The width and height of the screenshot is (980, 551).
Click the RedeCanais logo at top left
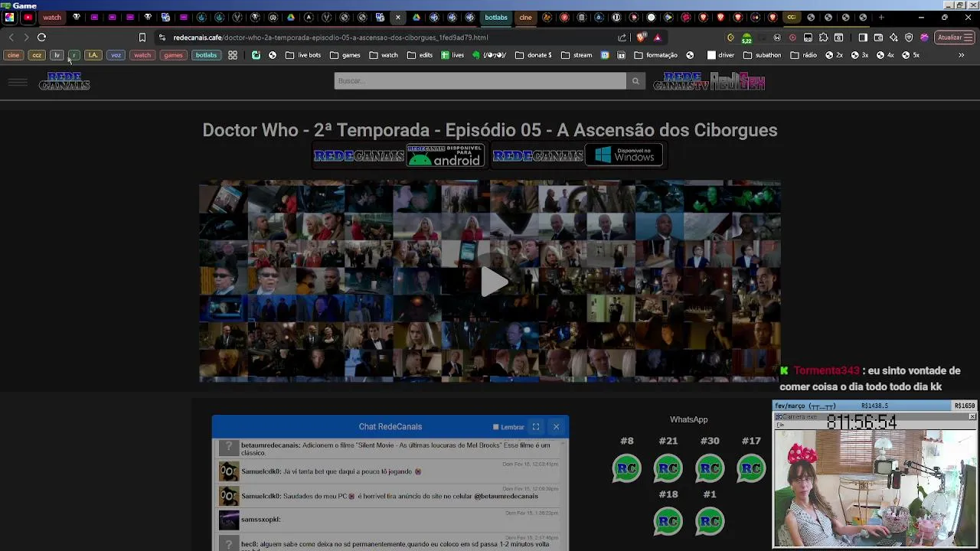click(x=64, y=81)
